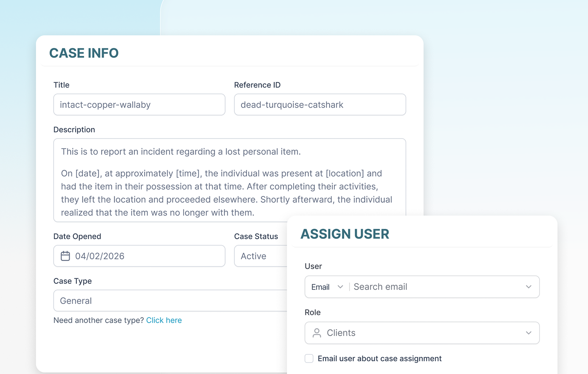Enable the Email user about case assignment checkbox
Image resolution: width=588 pixels, height=374 pixels.
309,358
